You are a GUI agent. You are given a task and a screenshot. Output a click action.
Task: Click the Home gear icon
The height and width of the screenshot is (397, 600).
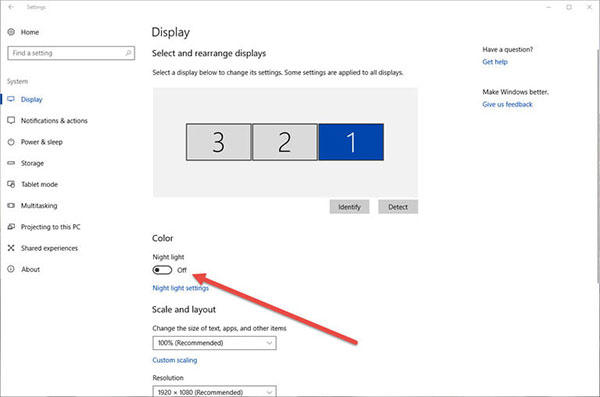tap(11, 32)
